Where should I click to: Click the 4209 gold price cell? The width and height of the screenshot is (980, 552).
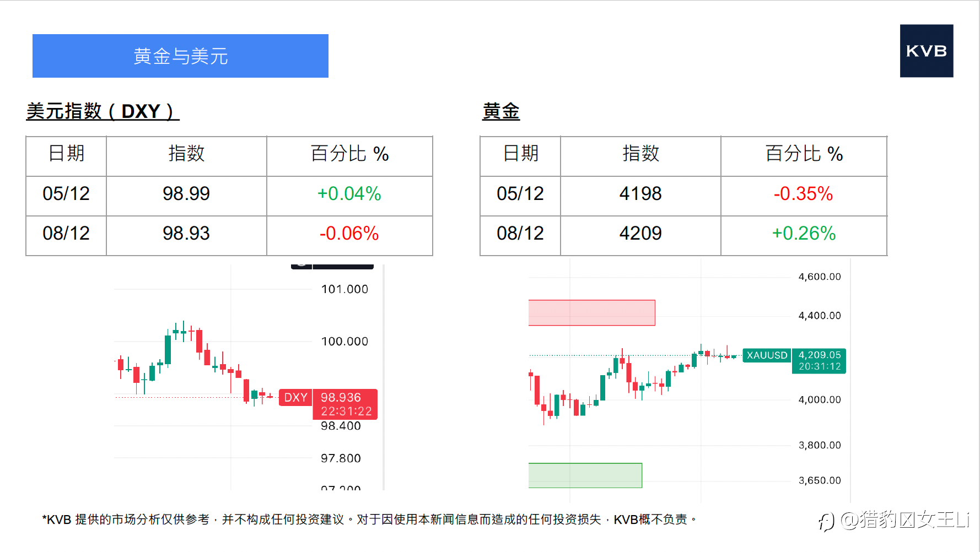(640, 234)
